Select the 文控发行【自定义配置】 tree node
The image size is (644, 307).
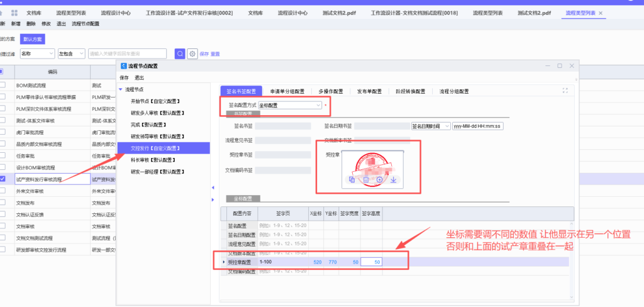point(164,148)
